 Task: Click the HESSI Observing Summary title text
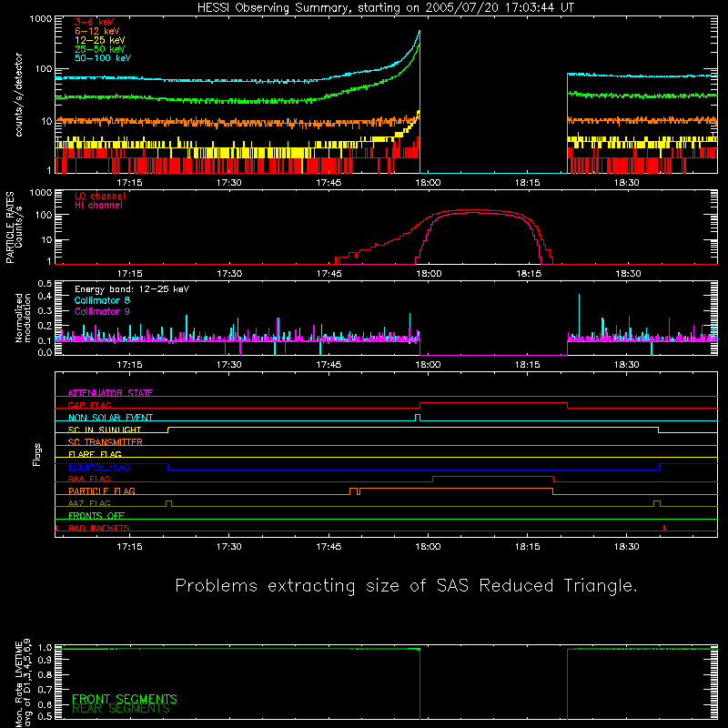[386, 8]
